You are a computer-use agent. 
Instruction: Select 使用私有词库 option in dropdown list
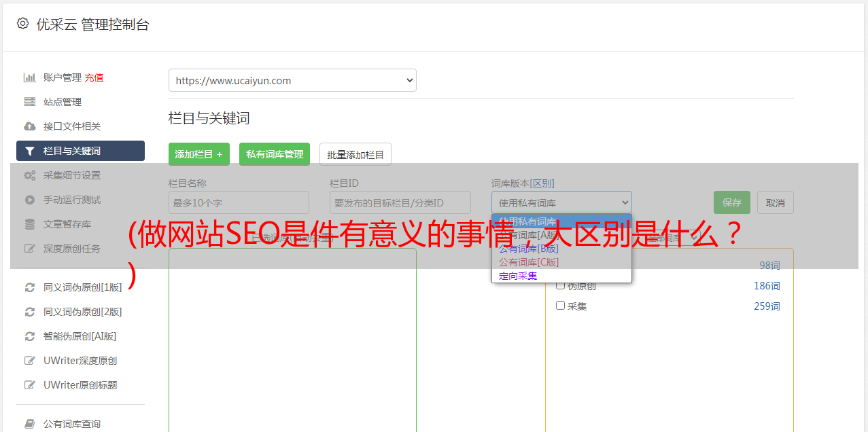(x=561, y=221)
